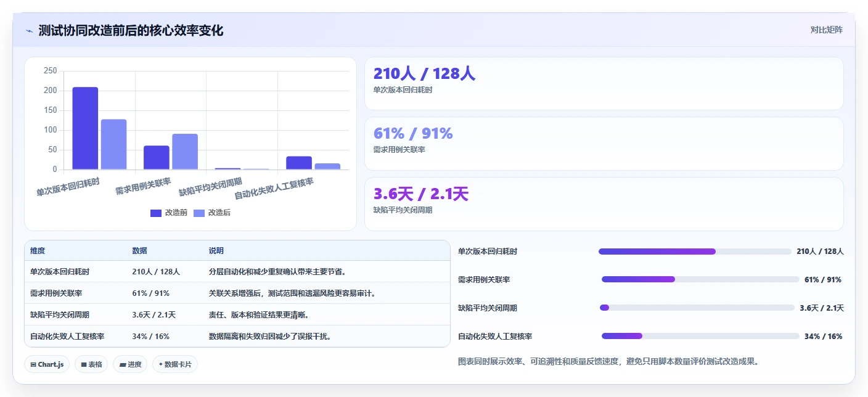Click the 数据卡片 tag chip
The width and height of the screenshot is (868, 397).
[175, 364]
